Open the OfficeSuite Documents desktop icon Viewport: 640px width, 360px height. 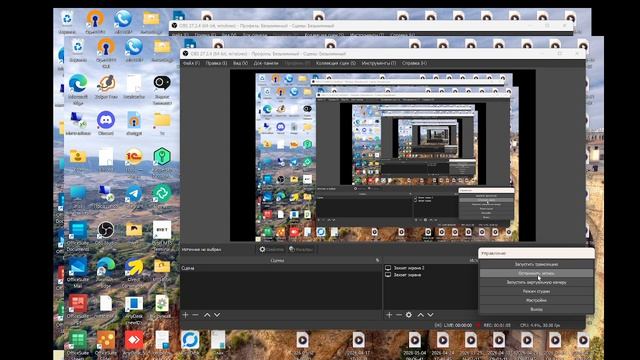(78, 236)
